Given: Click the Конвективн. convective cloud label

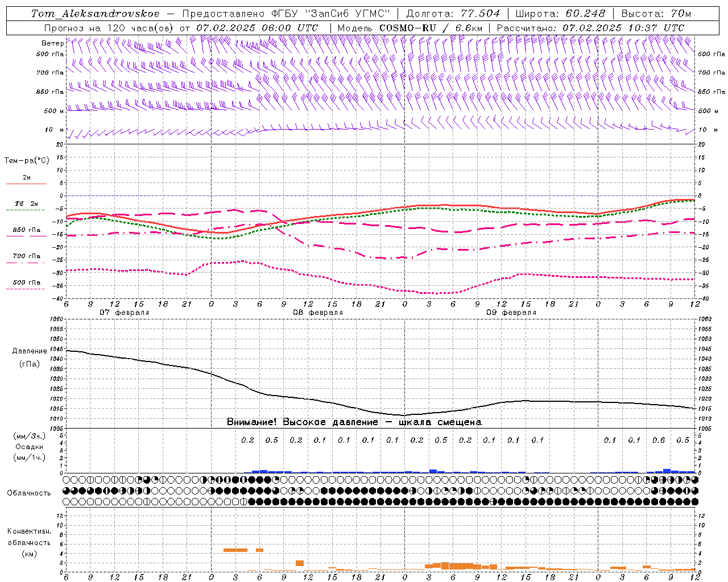Looking at the screenshot, I should tap(29, 531).
